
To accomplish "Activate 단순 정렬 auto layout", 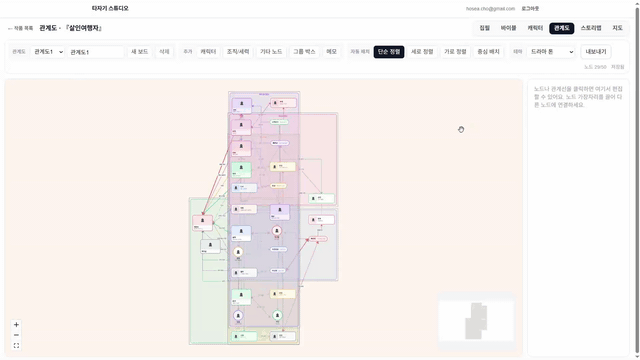I will coord(389,52).
